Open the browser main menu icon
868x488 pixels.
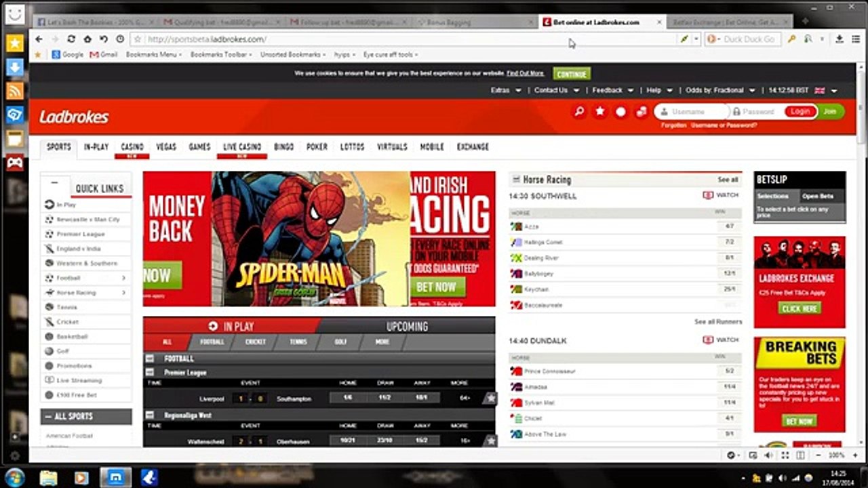[x=856, y=39]
